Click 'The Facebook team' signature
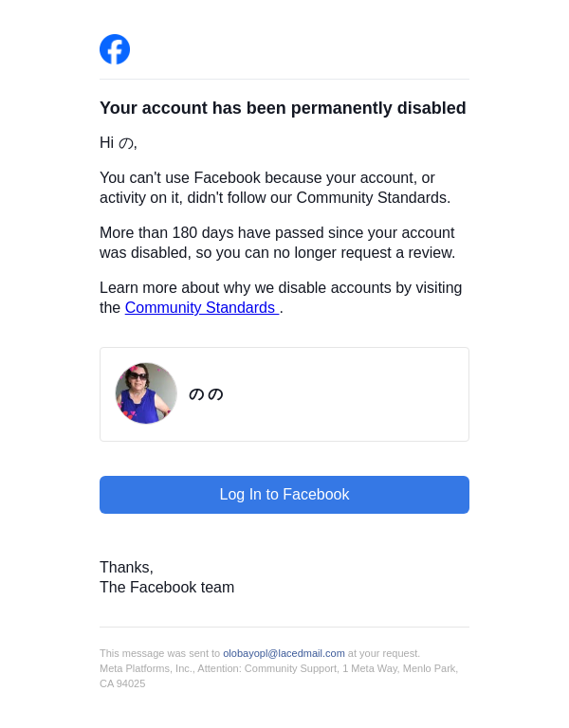569x728 pixels. click(167, 588)
